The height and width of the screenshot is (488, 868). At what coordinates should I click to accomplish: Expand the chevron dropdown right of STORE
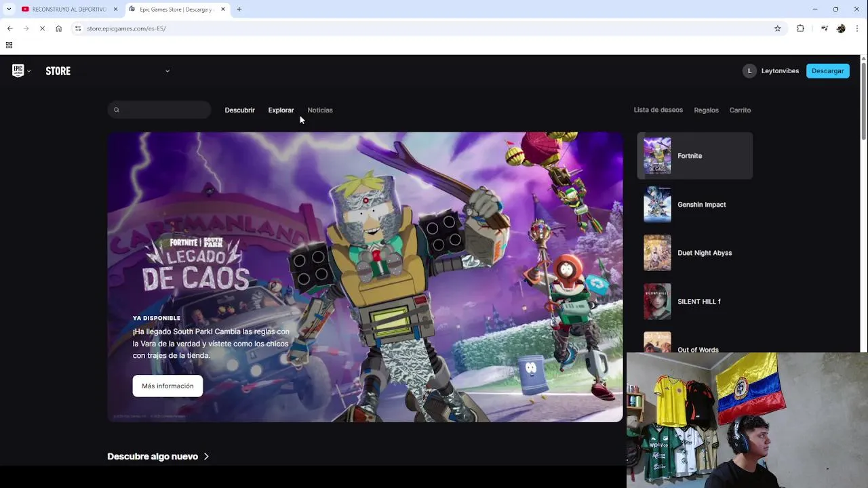click(x=167, y=71)
